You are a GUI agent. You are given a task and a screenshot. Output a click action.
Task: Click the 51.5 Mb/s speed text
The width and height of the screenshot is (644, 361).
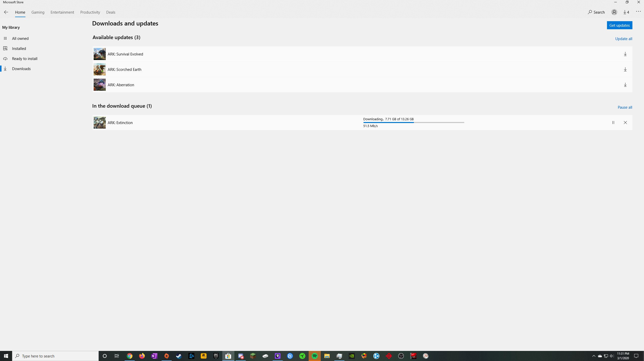point(370,126)
